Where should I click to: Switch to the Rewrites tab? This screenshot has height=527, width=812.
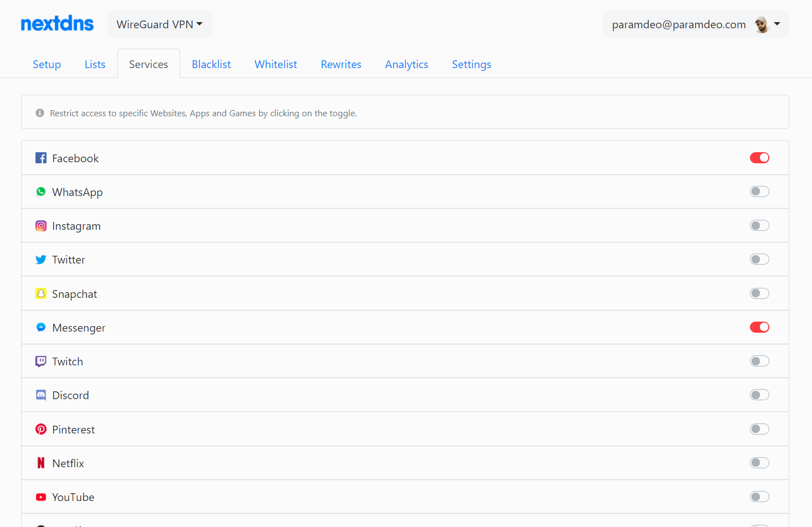341,64
